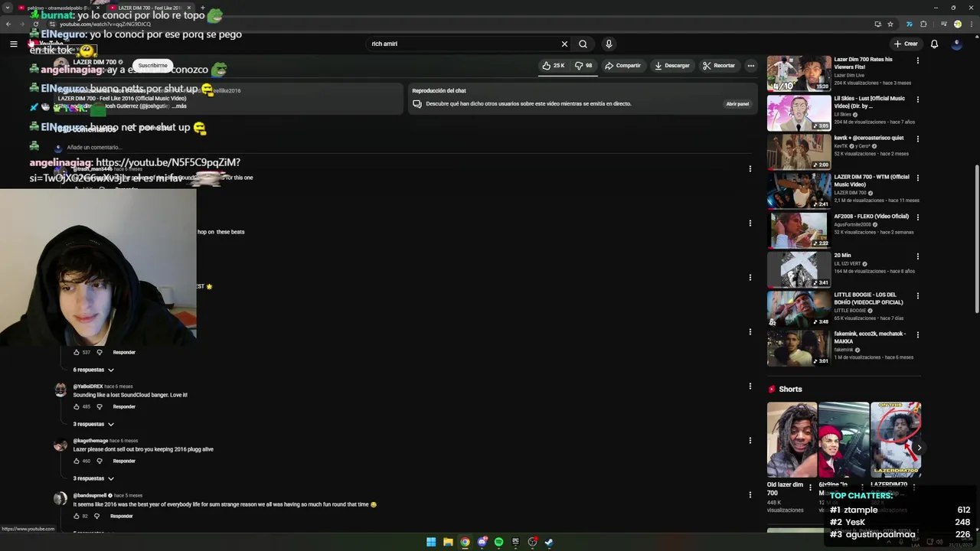Open options for AF2008 FLEKO video
This screenshot has height=551, width=980.
[917, 217]
